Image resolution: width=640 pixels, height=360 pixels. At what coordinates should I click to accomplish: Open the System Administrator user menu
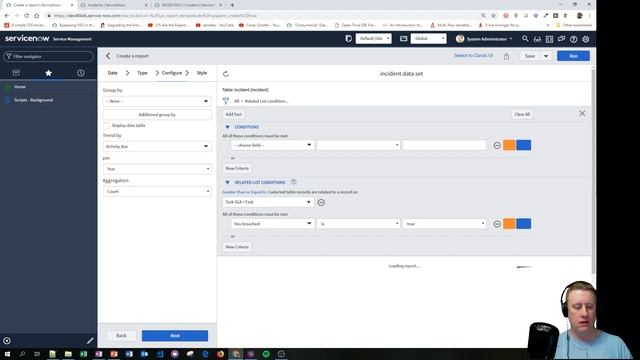point(484,39)
